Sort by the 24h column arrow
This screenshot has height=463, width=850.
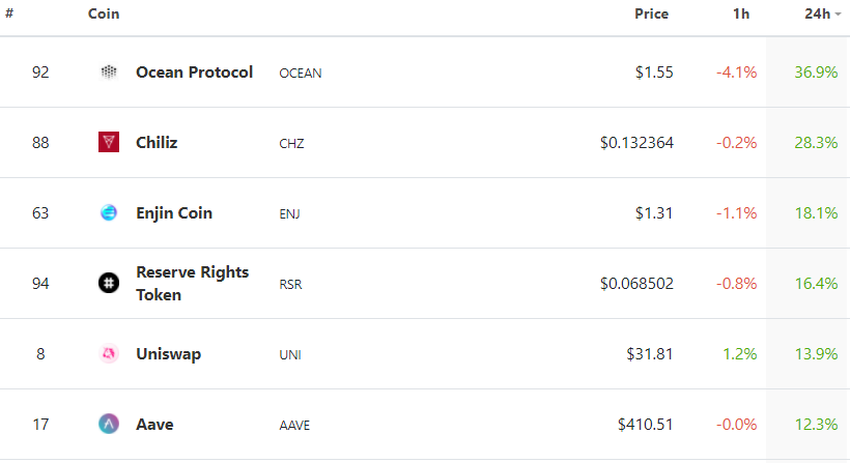(838, 15)
